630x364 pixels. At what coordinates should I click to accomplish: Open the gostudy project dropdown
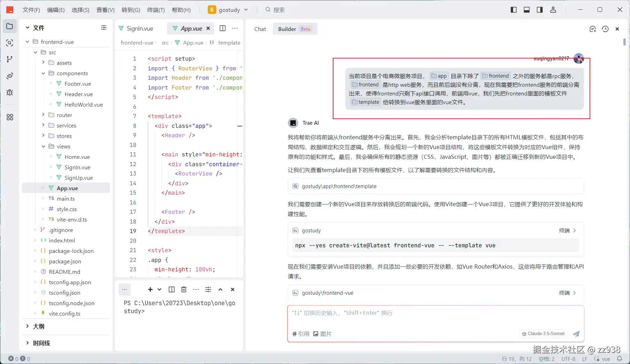point(228,10)
